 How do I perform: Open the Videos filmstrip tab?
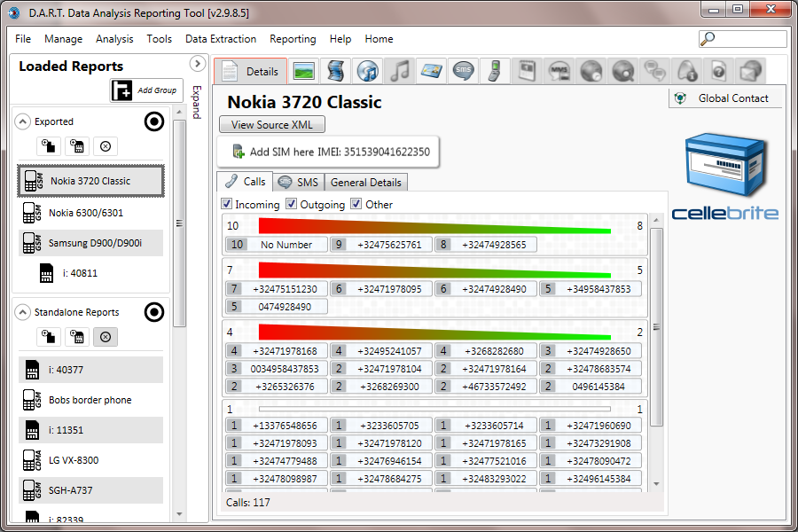point(336,71)
